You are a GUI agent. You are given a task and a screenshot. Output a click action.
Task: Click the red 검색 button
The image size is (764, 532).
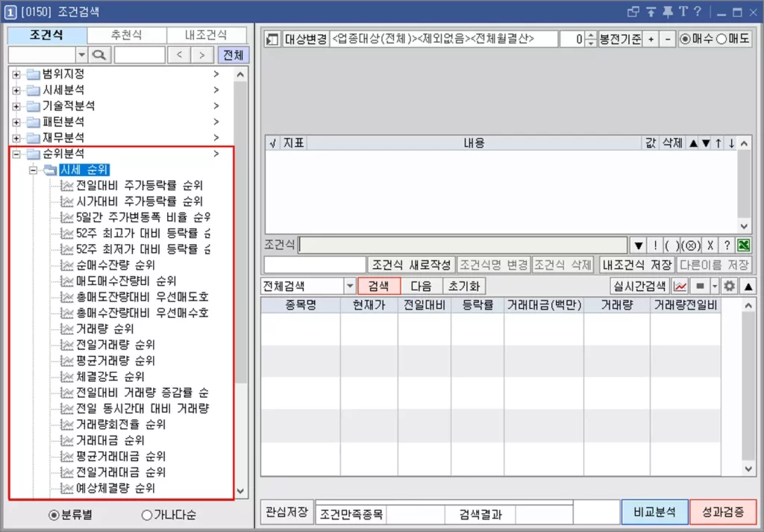click(379, 287)
